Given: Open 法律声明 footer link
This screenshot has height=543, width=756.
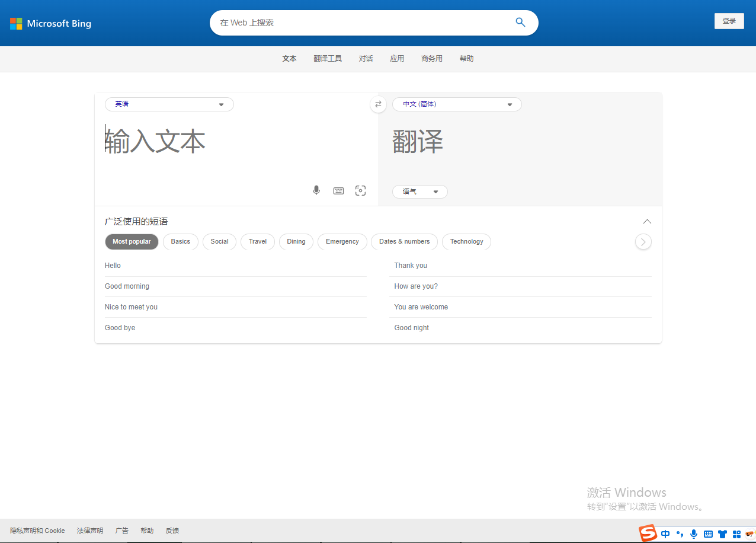Looking at the screenshot, I should click(90, 531).
